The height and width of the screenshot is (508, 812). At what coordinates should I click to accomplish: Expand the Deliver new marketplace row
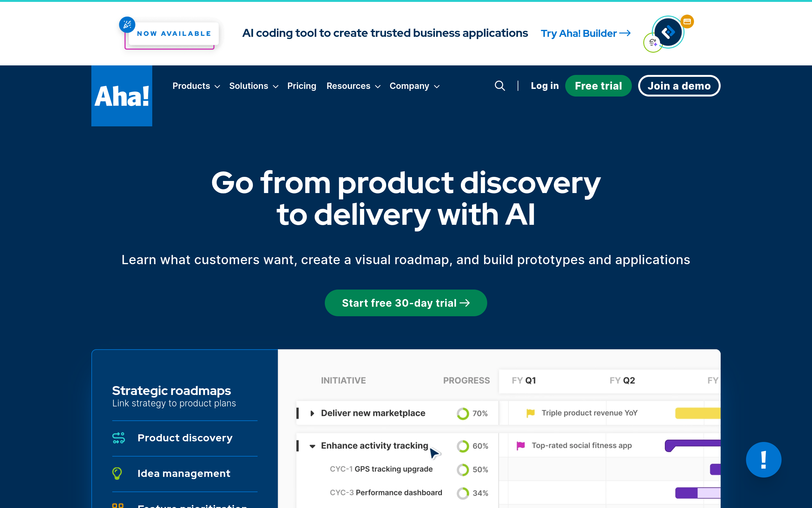pyautogui.click(x=312, y=413)
